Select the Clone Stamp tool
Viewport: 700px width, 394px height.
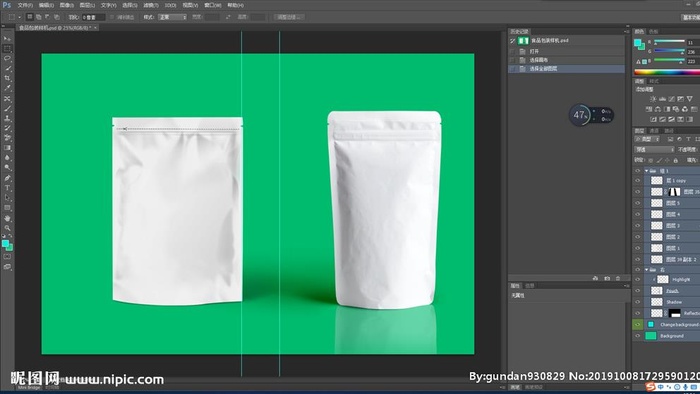(x=7, y=118)
